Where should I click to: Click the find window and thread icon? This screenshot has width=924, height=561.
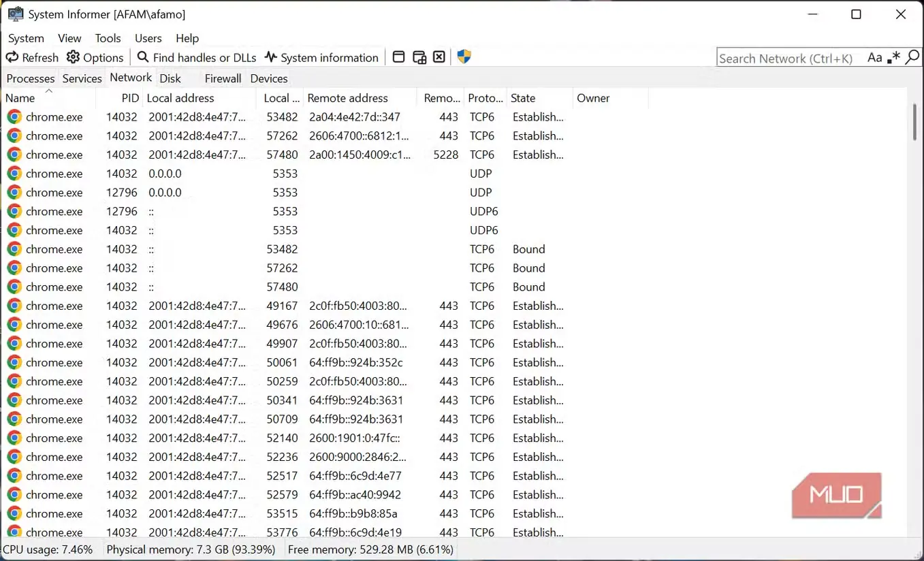click(419, 57)
